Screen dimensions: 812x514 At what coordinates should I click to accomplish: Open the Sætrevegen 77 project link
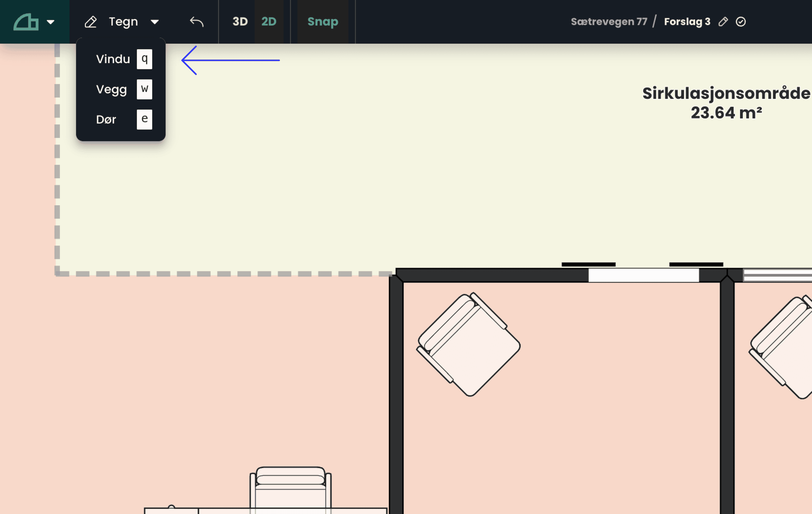point(609,22)
